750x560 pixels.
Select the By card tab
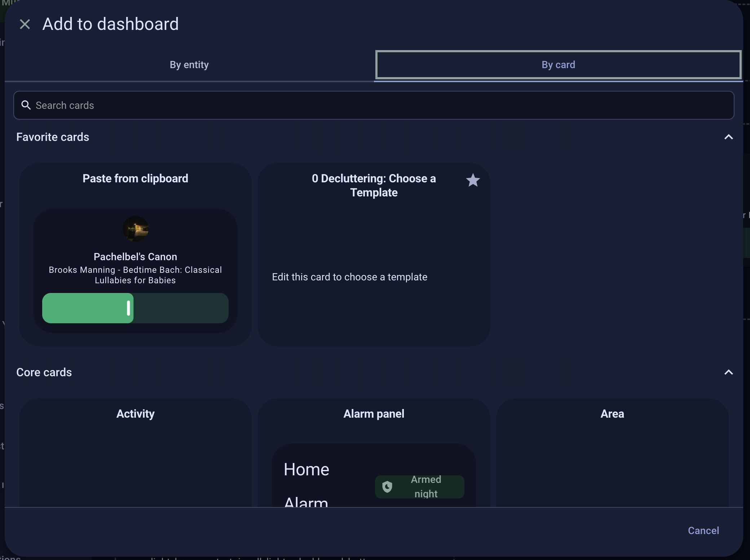tap(558, 65)
